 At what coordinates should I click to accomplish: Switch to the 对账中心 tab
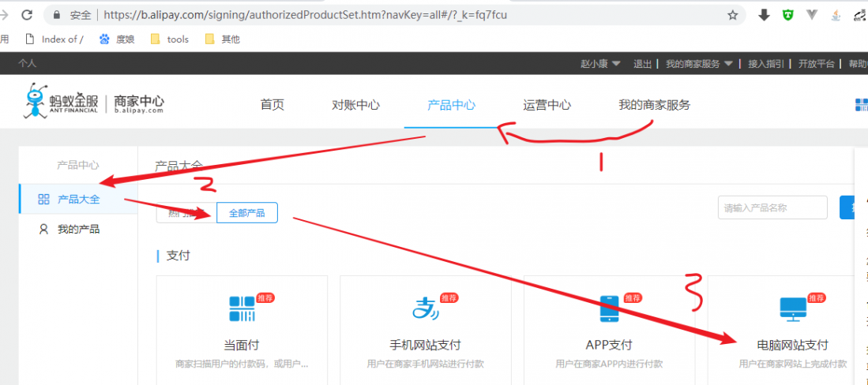(x=356, y=105)
